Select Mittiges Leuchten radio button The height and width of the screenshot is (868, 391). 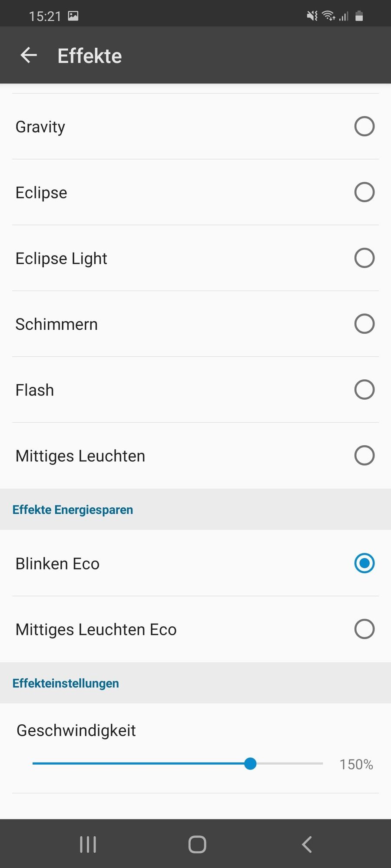pos(364,455)
